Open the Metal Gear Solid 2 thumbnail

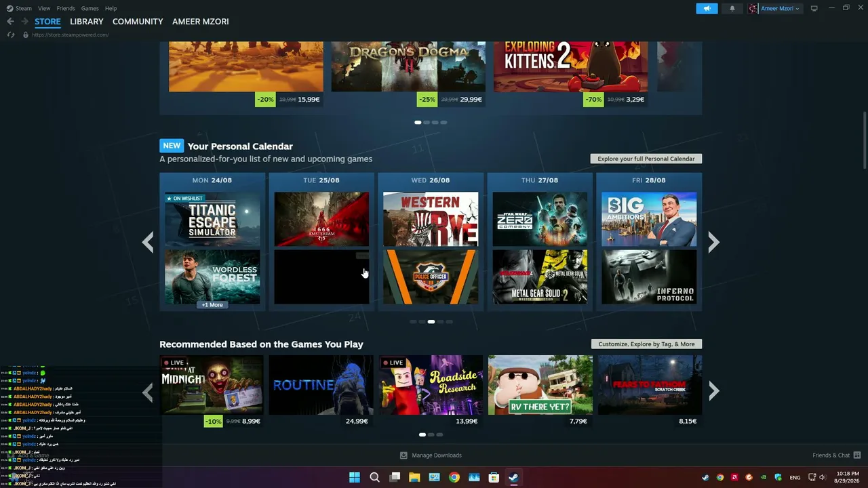tap(540, 277)
